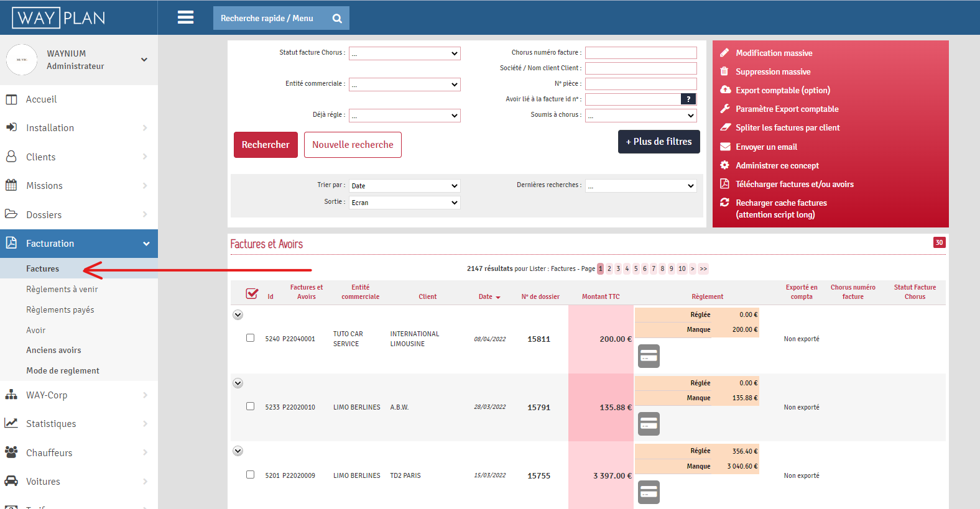Select the checkbox for invoice P22020010
Viewport: 980px width, 509px height.
click(250, 406)
